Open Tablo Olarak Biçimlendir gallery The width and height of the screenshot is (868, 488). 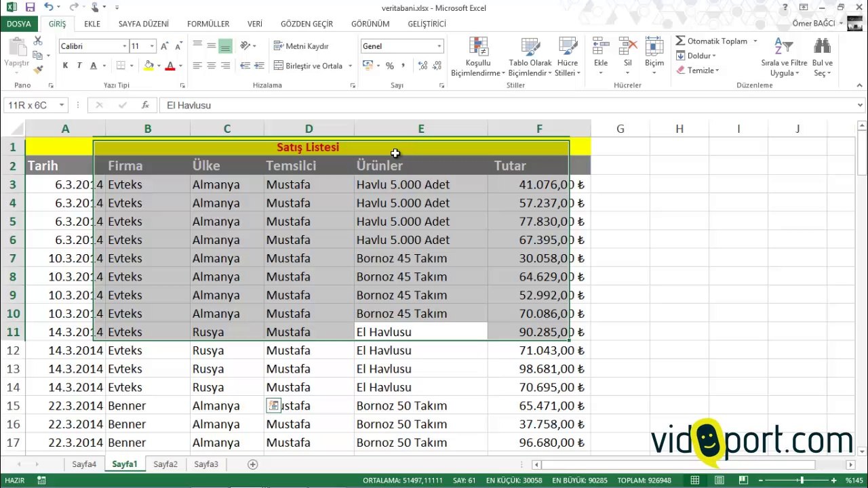(x=530, y=57)
